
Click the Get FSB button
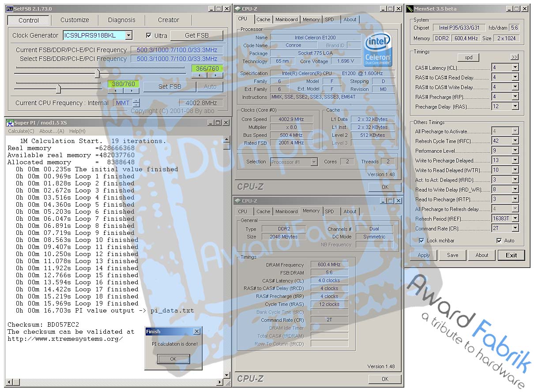point(197,35)
